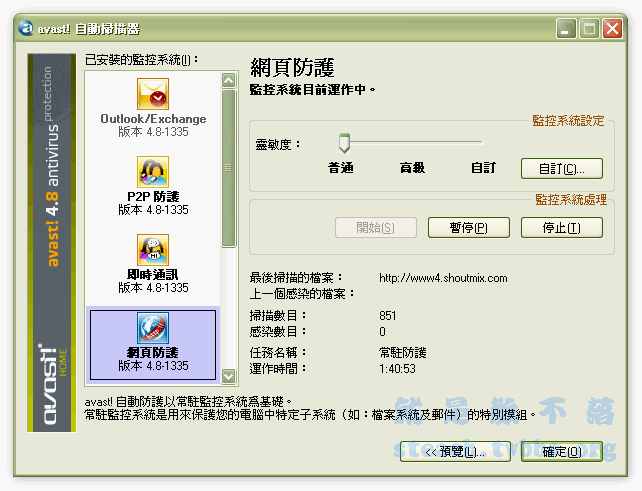Confirm with the 確定(O) button
The height and width of the screenshot is (491, 642).
562,452
